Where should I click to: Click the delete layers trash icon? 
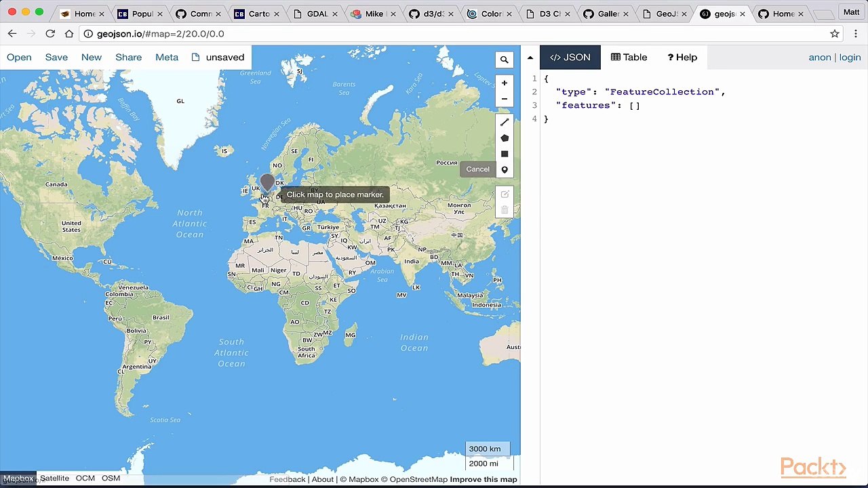tap(504, 210)
